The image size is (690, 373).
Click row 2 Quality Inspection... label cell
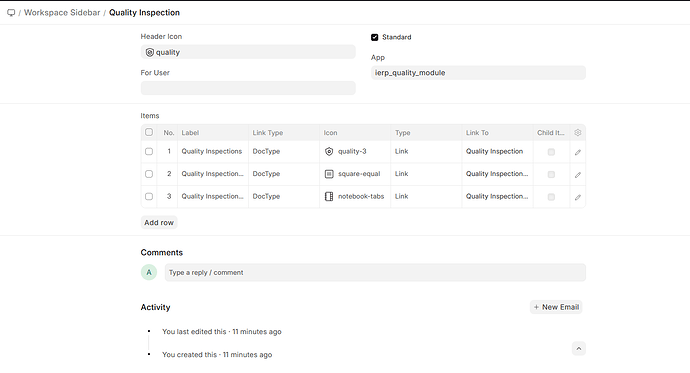(x=213, y=174)
